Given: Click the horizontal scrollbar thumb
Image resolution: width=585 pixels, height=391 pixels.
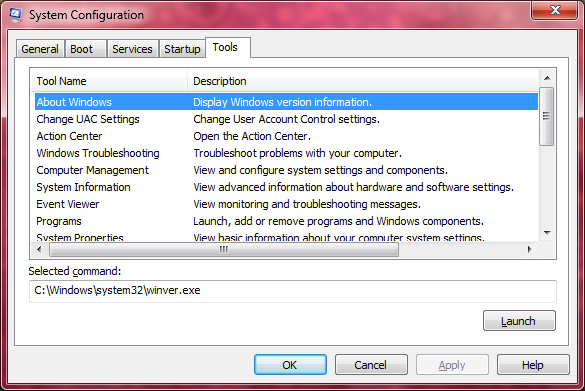Looking at the screenshot, I should tap(224, 249).
